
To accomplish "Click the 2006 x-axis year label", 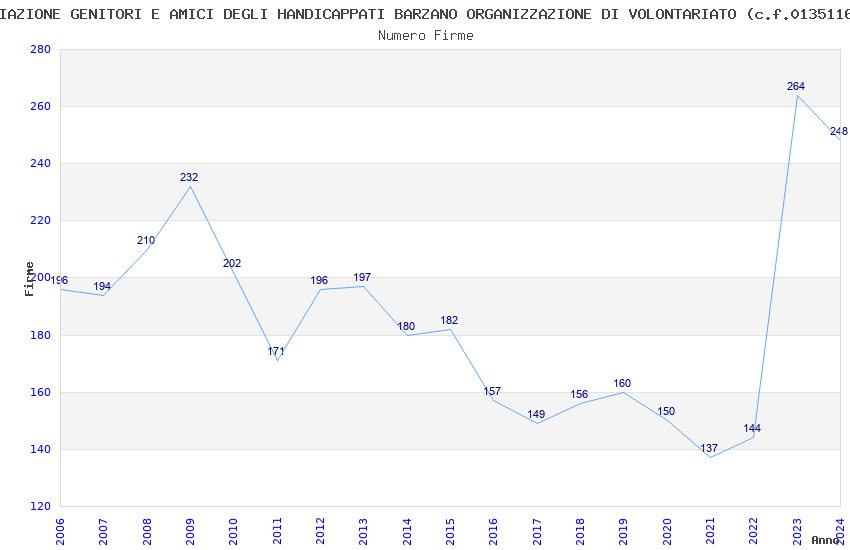I will [x=60, y=532].
